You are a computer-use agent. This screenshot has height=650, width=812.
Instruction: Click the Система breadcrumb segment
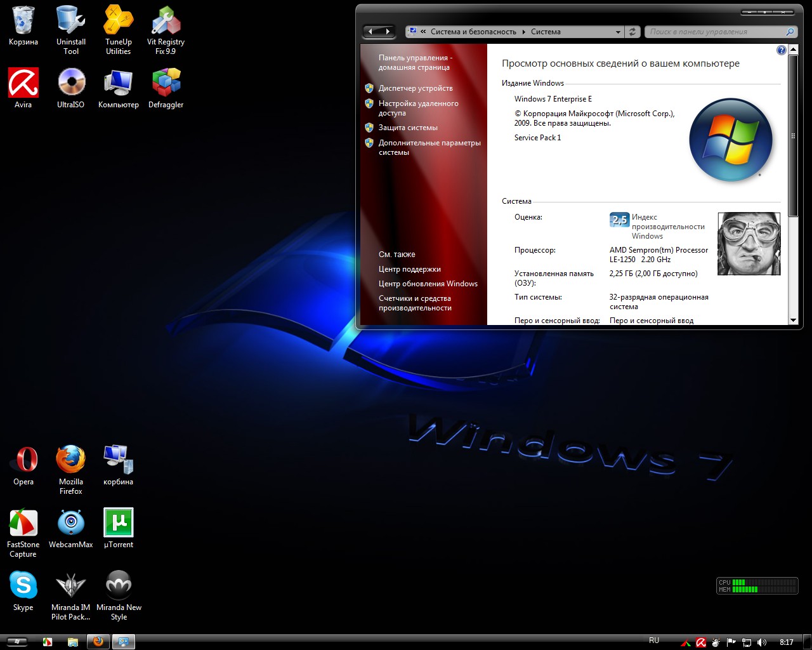click(546, 32)
